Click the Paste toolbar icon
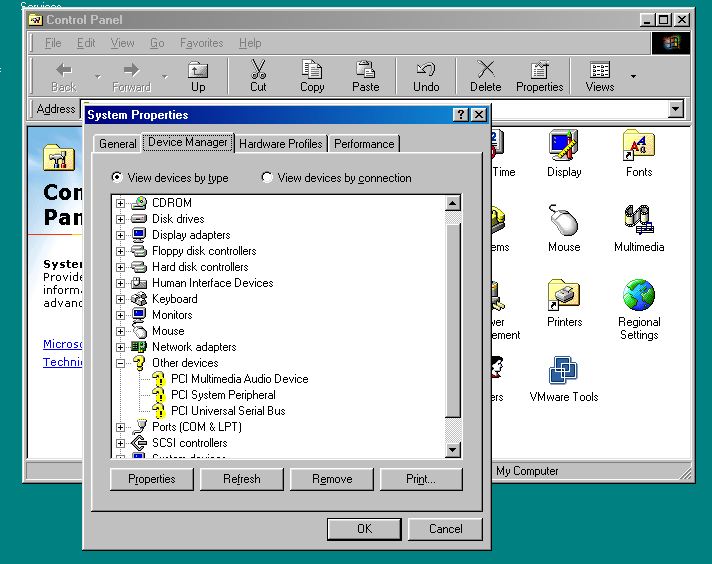 [x=366, y=69]
